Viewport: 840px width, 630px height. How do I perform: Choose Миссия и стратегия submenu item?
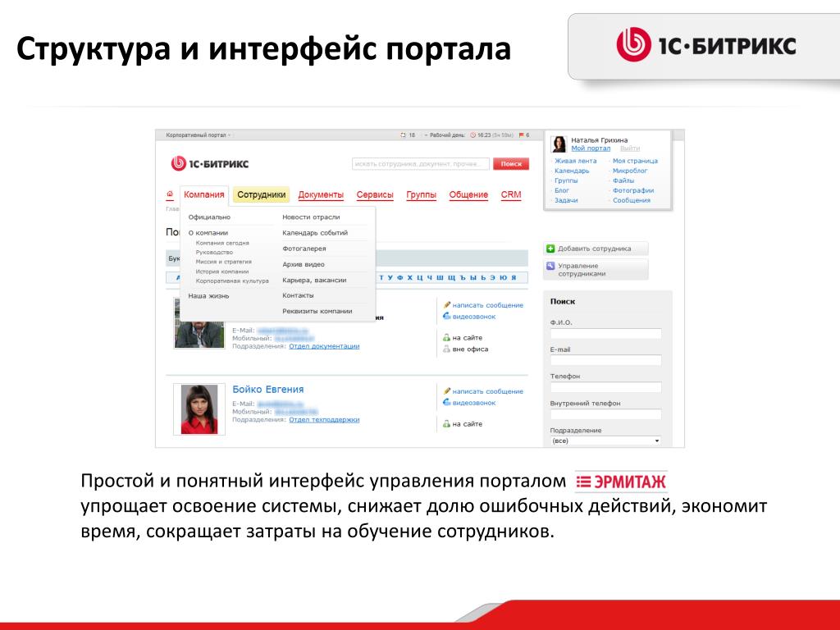tap(223, 262)
